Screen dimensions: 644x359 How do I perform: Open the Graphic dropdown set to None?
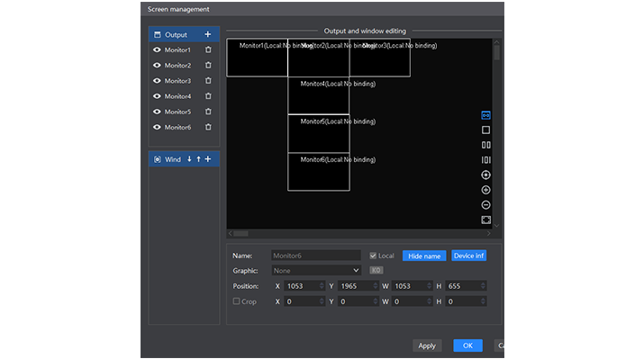316,271
